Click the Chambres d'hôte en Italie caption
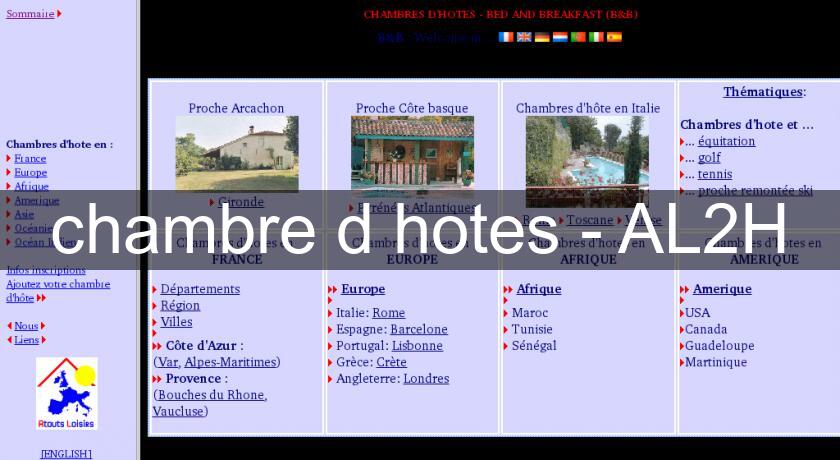Viewport: 840px width, 460px height. tap(588, 108)
